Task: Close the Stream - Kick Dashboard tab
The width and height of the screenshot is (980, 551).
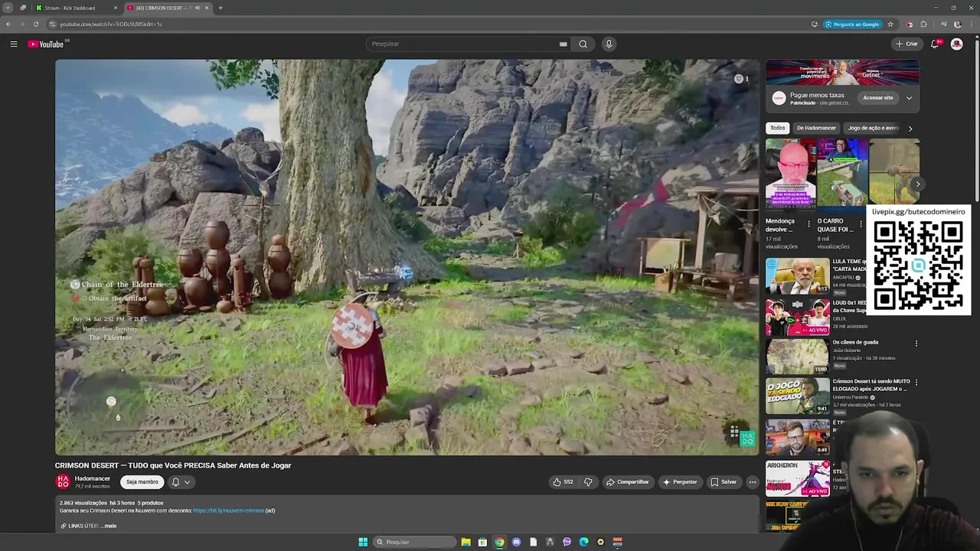Action: pos(116,8)
